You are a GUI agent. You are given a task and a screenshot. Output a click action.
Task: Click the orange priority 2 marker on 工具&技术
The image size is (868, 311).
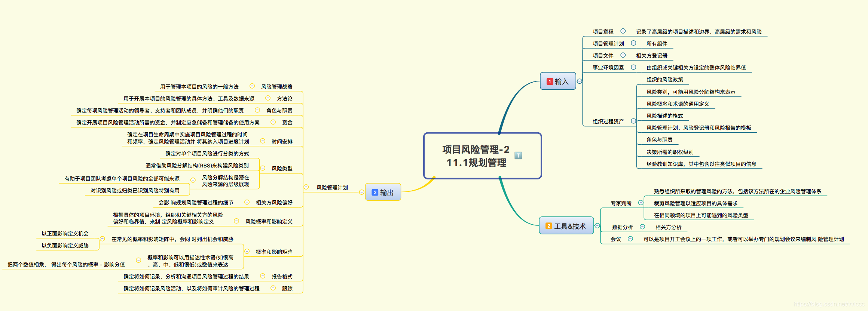[549, 226]
